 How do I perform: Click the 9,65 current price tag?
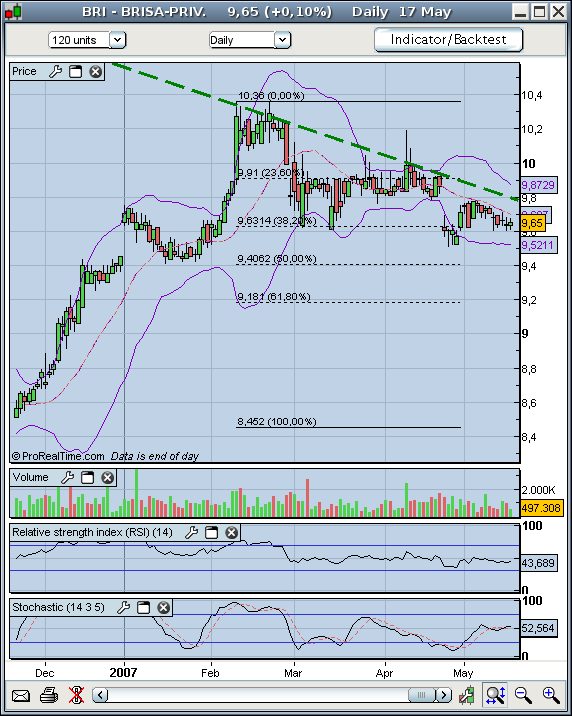click(x=532, y=223)
